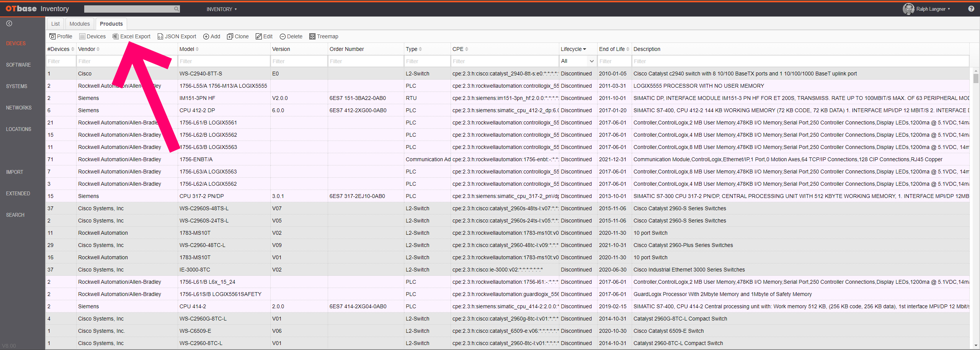Viewport: 980px width, 350px height.
Task: Click the Order Number filter field
Action: click(366, 61)
